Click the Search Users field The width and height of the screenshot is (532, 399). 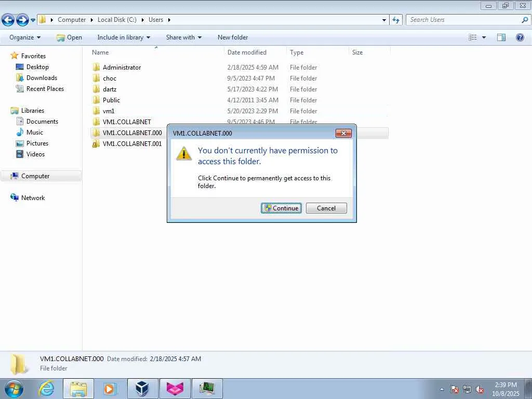463,20
